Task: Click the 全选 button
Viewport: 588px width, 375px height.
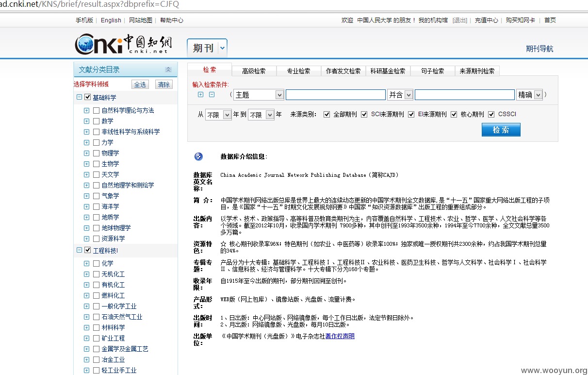Action: pos(140,85)
